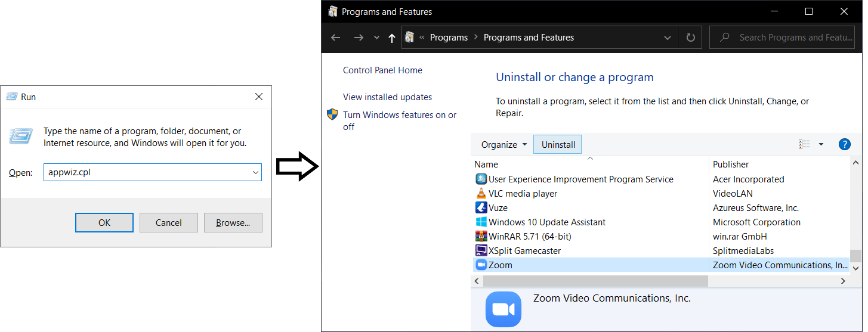Click the horizontal scroll left arrow
Image resolution: width=868 pixels, height=332 pixels.
(477, 281)
